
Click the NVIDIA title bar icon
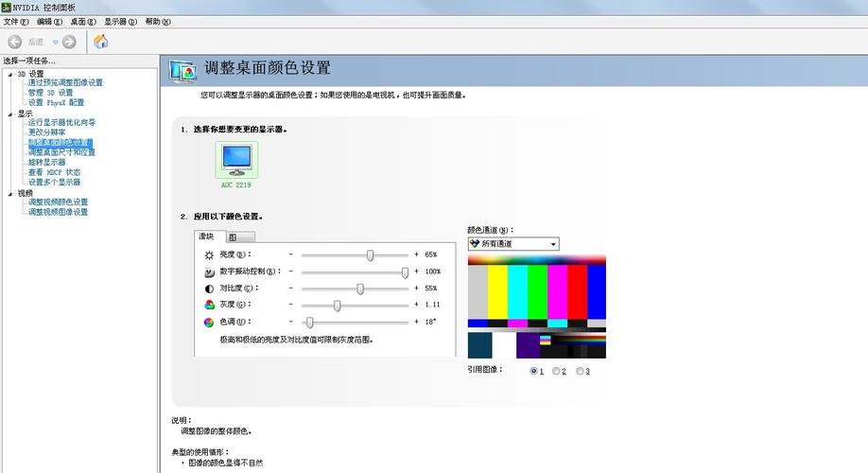(x=6, y=8)
